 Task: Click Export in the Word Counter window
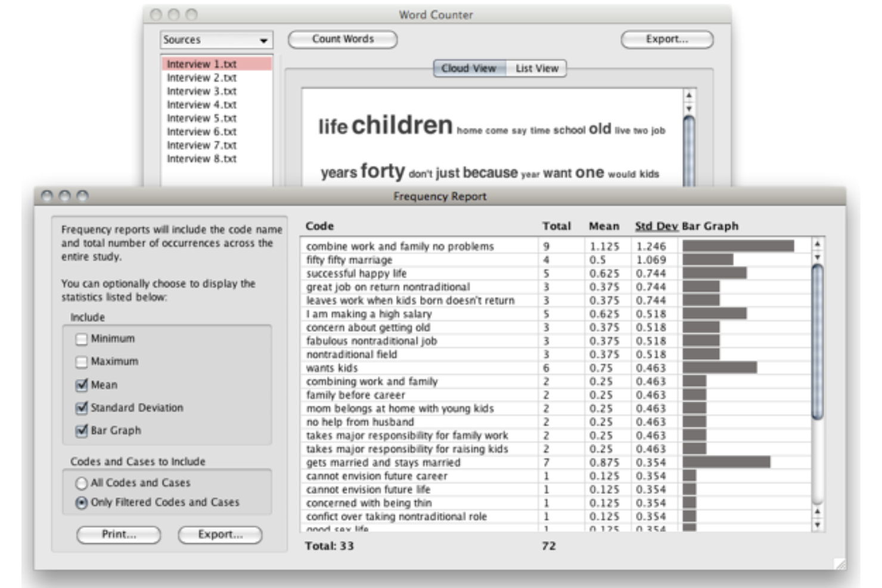click(666, 40)
